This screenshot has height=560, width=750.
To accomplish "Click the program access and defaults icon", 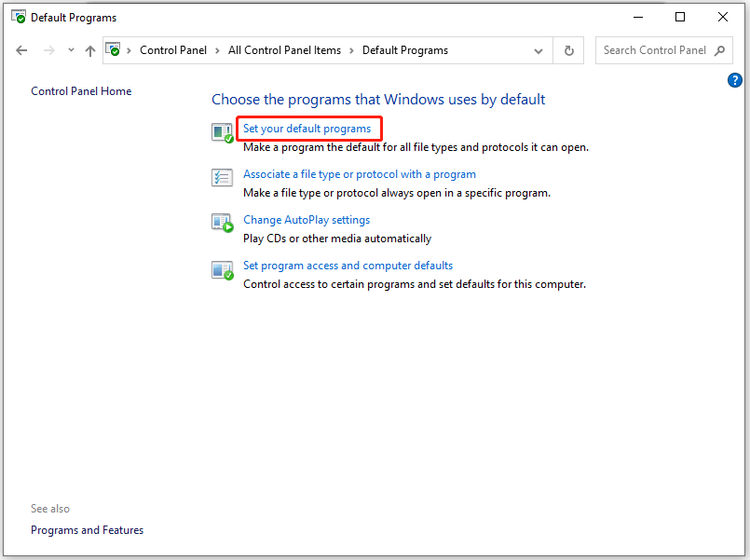I will [223, 270].
